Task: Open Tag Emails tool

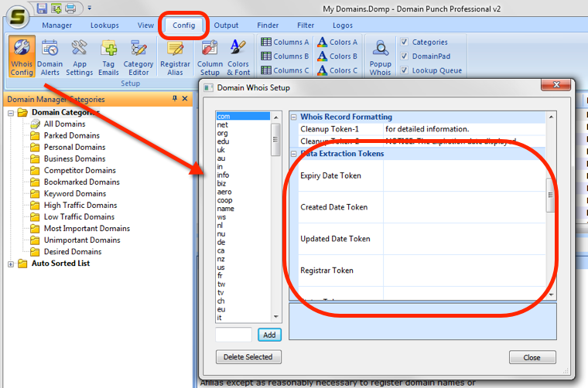Action: [x=108, y=56]
